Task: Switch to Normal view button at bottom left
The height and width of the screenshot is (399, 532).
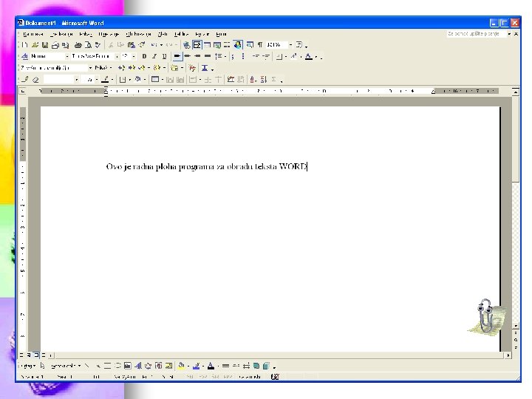Action: (22, 355)
